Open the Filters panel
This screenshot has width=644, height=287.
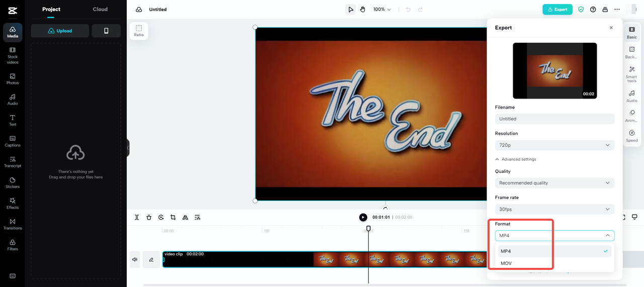13,245
